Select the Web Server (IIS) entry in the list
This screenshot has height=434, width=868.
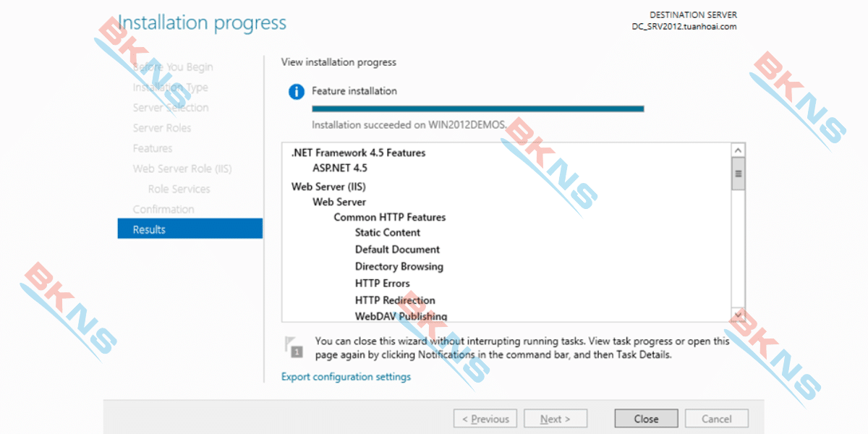click(x=328, y=187)
